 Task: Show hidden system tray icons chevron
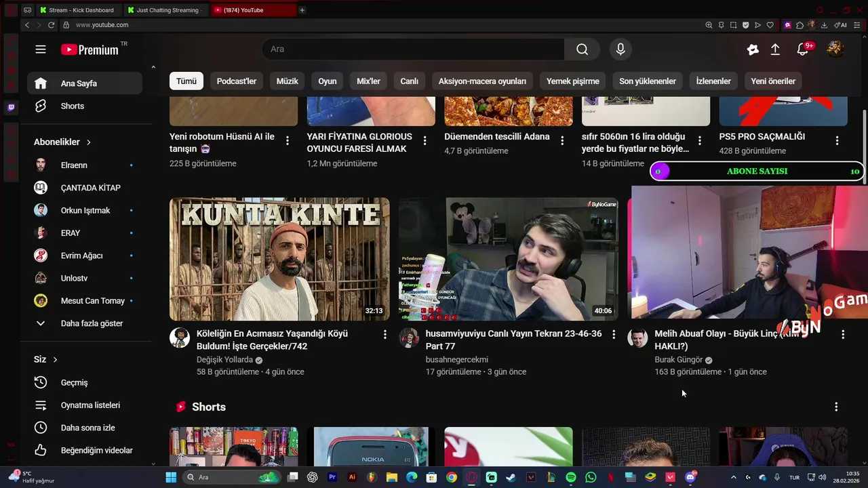(733, 477)
